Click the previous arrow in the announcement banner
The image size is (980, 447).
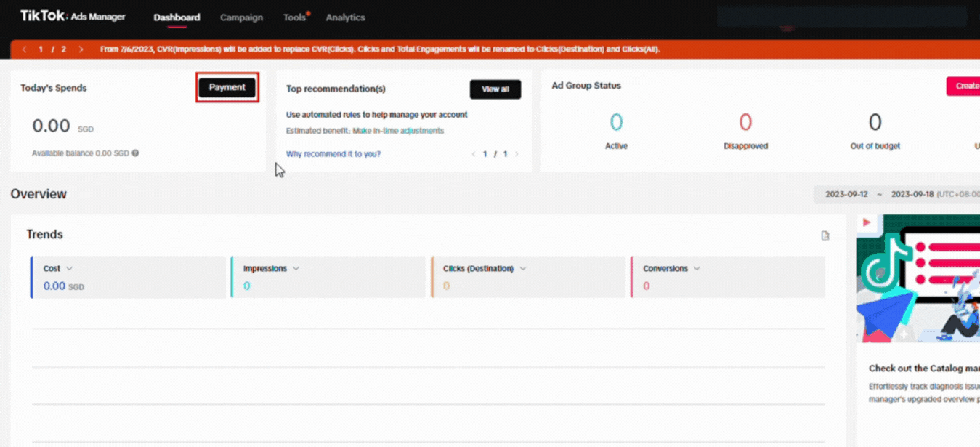(x=23, y=49)
